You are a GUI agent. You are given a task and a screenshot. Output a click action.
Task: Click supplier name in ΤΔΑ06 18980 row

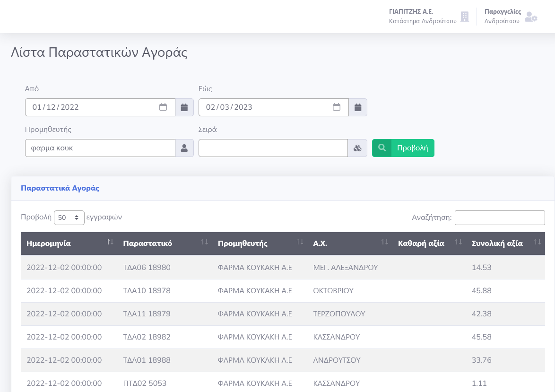[x=255, y=267]
